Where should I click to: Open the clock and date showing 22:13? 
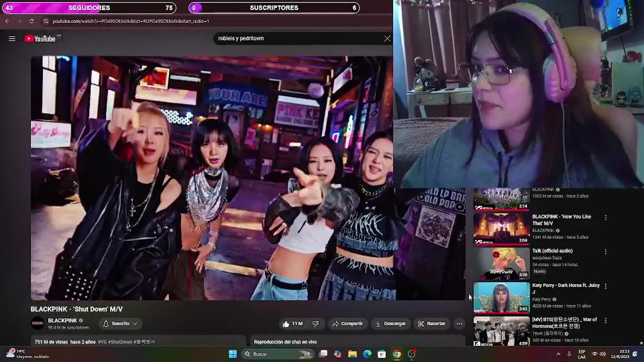tap(620, 354)
